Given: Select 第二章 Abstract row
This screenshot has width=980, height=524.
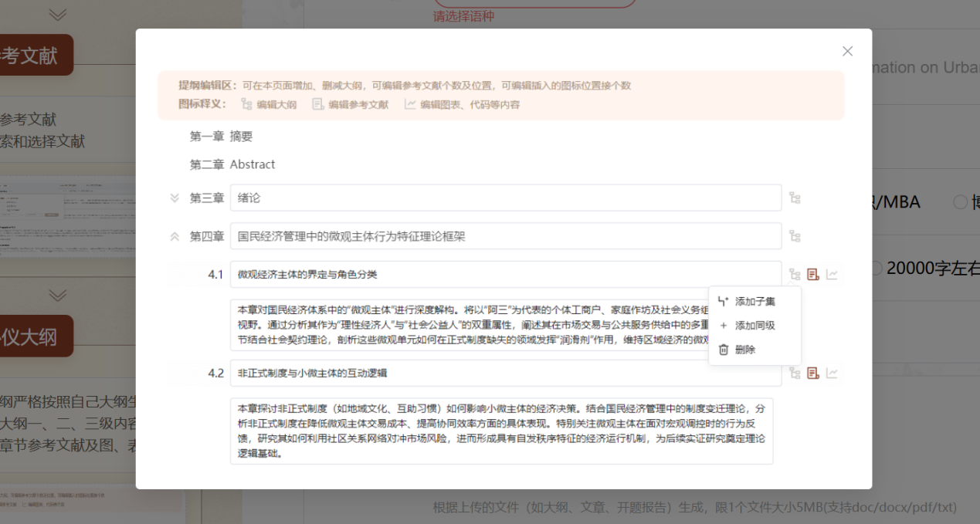Looking at the screenshot, I should pyautogui.click(x=232, y=164).
